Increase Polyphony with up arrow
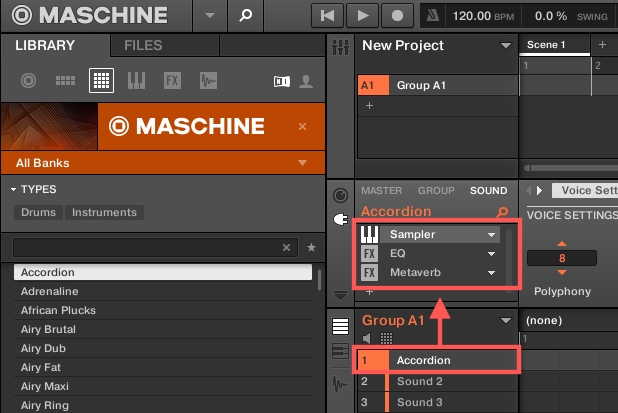This screenshot has width=618, height=413. [x=562, y=244]
